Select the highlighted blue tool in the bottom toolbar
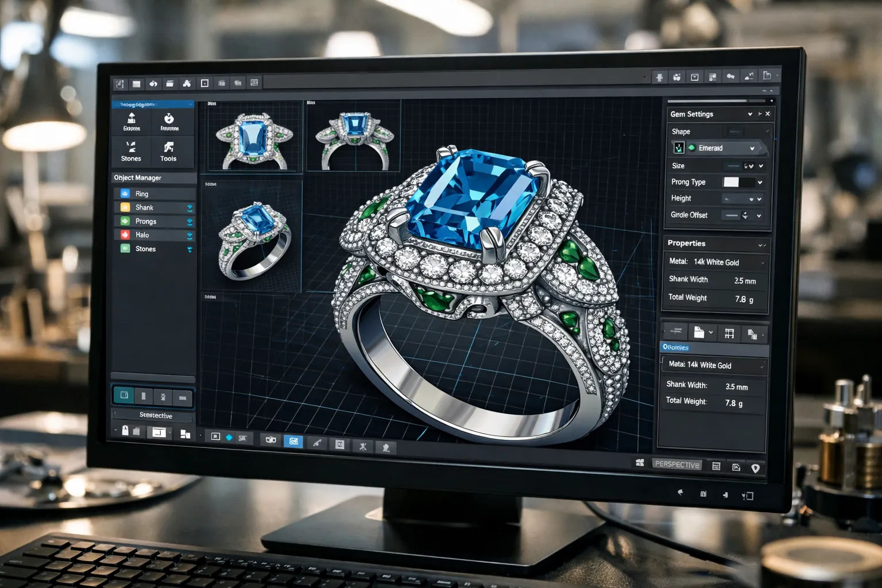The image size is (882, 588). coord(293,441)
